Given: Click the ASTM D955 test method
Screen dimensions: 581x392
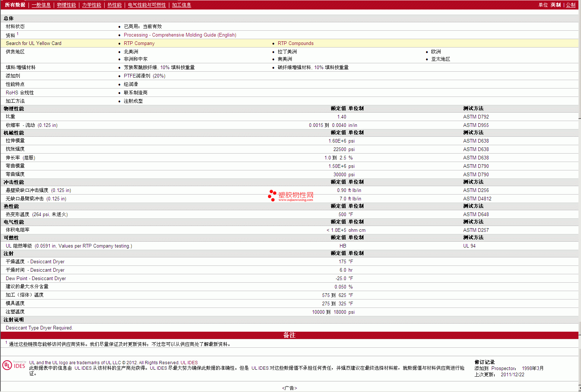Looking at the screenshot, I should [x=476, y=125].
